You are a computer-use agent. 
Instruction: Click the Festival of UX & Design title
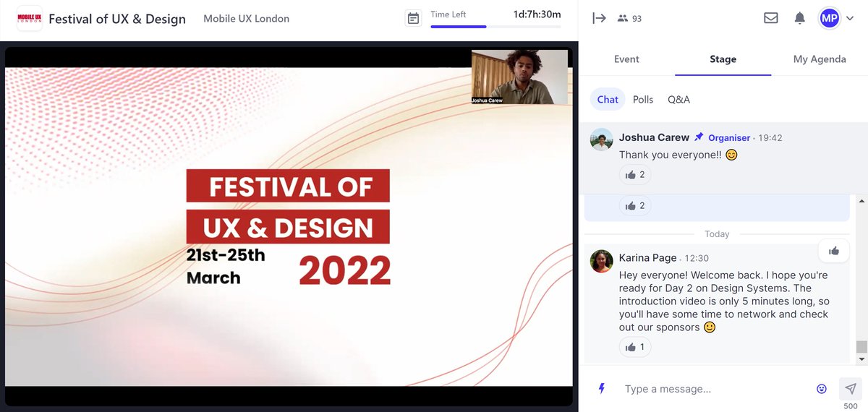pos(117,19)
